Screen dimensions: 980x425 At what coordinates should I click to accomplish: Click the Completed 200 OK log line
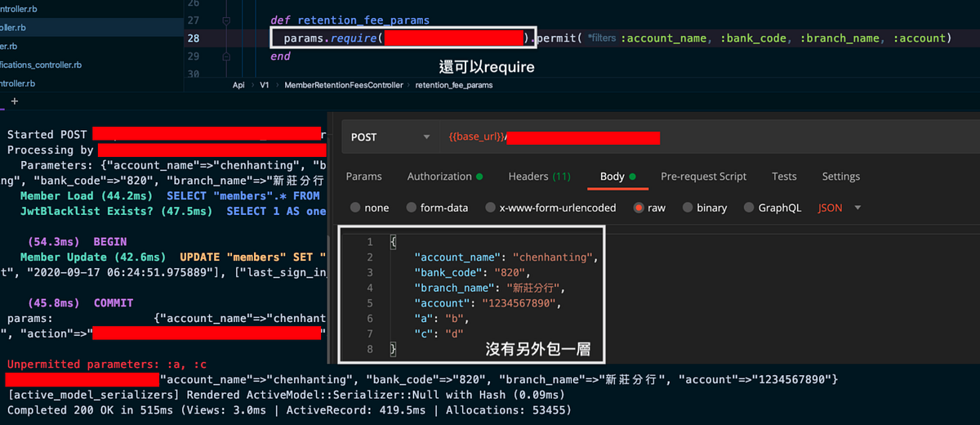[x=289, y=410]
